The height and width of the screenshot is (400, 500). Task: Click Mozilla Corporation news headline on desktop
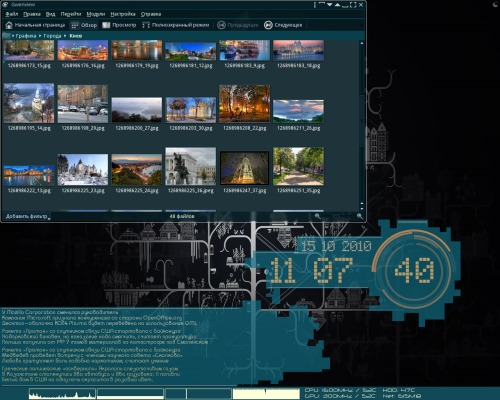60,312
